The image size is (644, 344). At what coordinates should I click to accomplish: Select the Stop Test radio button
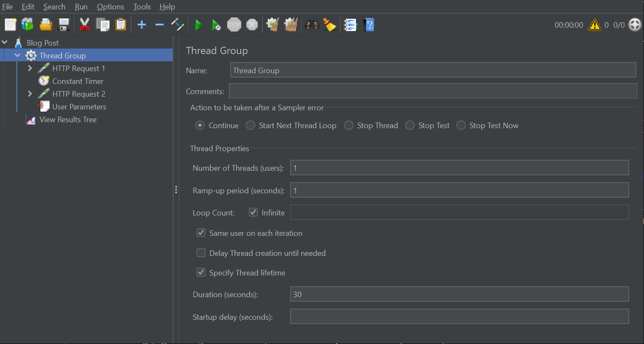click(410, 126)
